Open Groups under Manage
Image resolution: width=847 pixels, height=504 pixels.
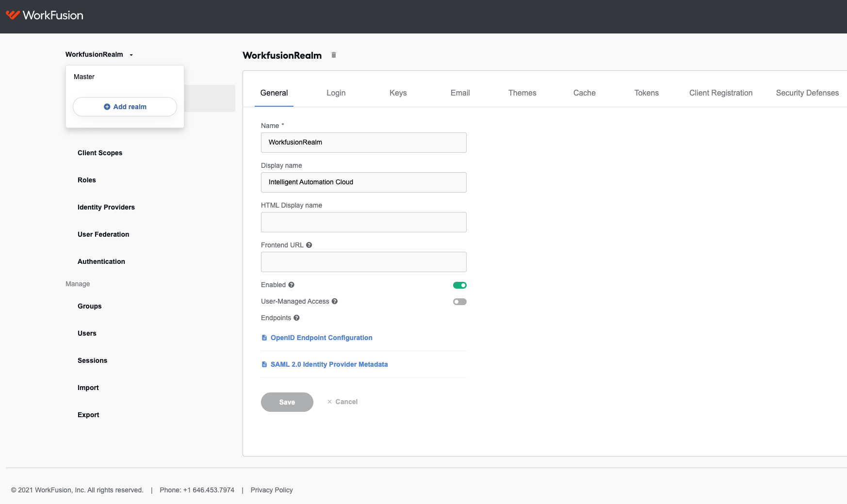[x=90, y=306]
